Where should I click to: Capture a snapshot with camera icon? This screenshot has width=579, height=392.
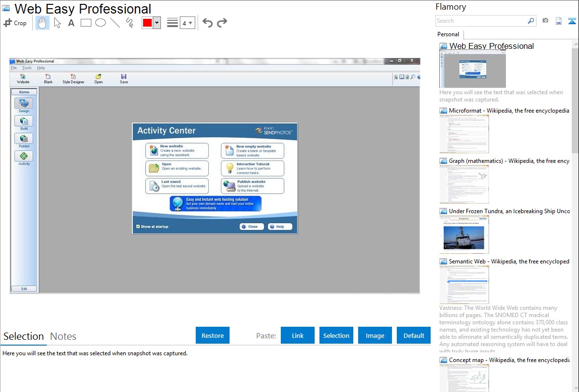tap(545, 21)
